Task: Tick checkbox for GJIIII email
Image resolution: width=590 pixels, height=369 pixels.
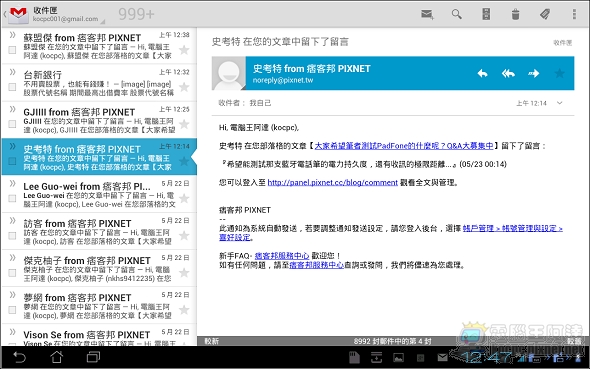Action: pyautogui.click(x=12, y=124)
